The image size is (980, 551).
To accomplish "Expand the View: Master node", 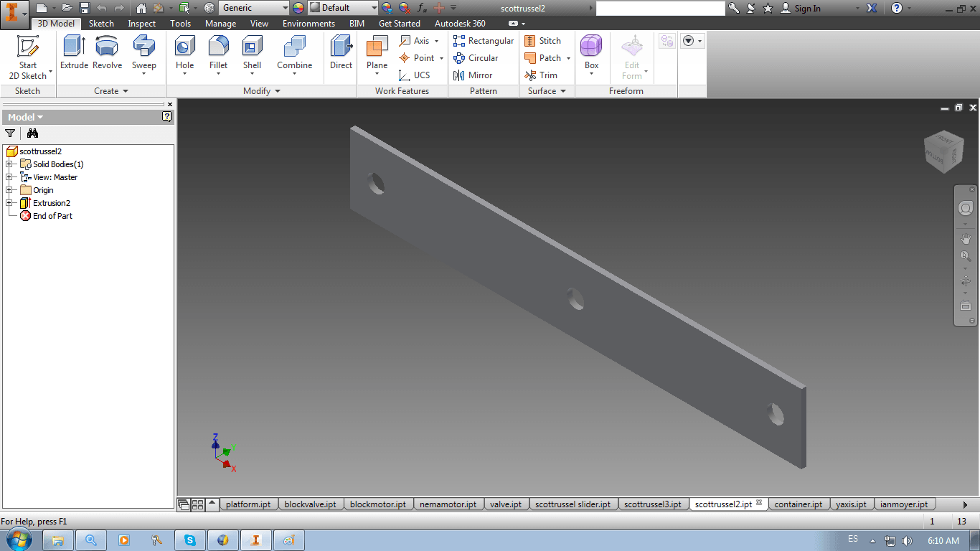I will coord(9,177).
